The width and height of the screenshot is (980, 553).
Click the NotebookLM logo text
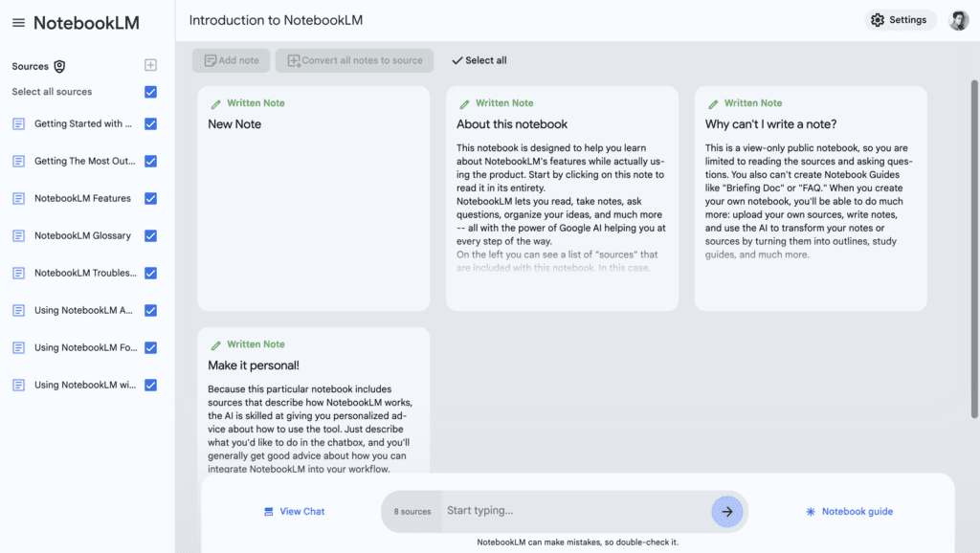(x=86, y=23)
